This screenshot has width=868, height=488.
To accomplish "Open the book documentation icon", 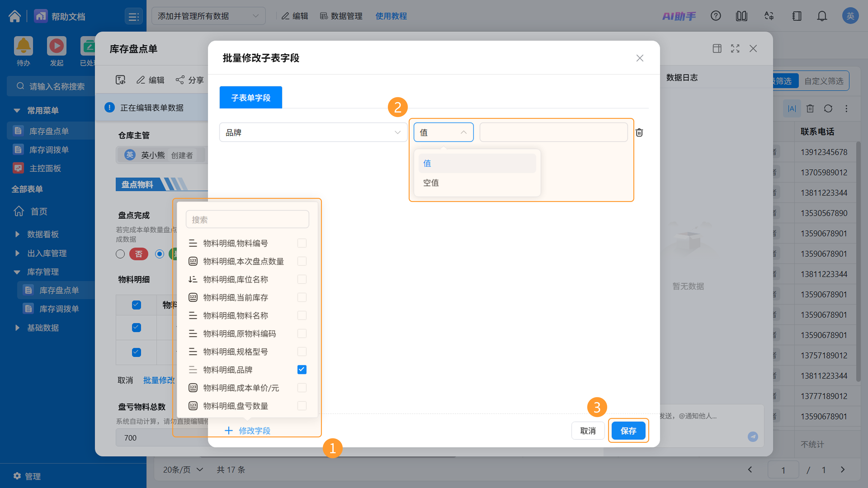I will coord(741,16).
